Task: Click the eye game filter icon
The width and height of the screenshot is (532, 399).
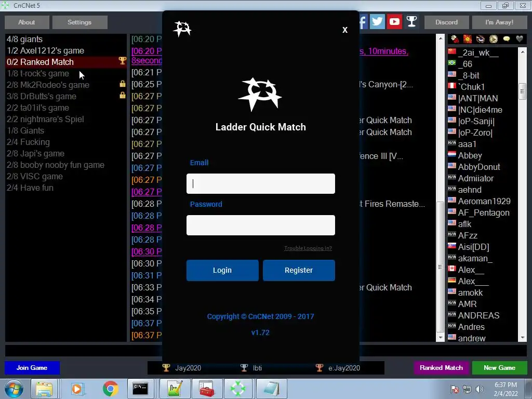Action: point(481,39)
